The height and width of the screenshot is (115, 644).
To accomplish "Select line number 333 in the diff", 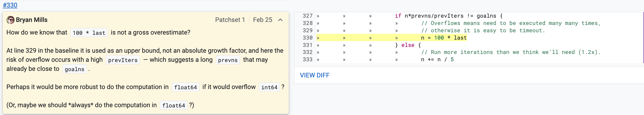I will 308,60.
